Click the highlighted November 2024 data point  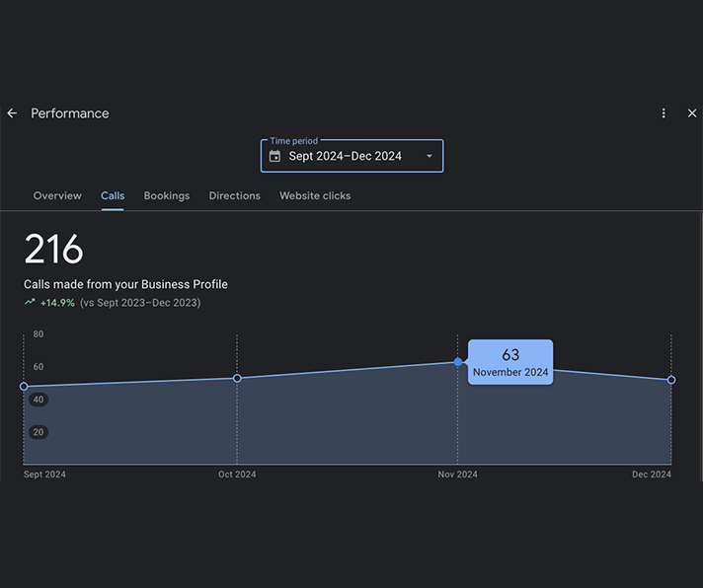click(x=458, y=362)
